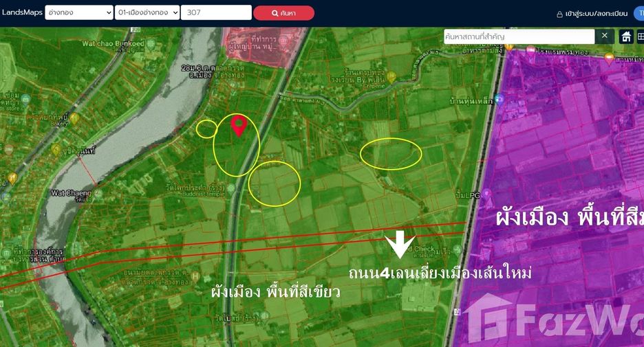The image size is (644, 347).
Task: Click the 'Buddhist temple' map label
Action: 203,194
